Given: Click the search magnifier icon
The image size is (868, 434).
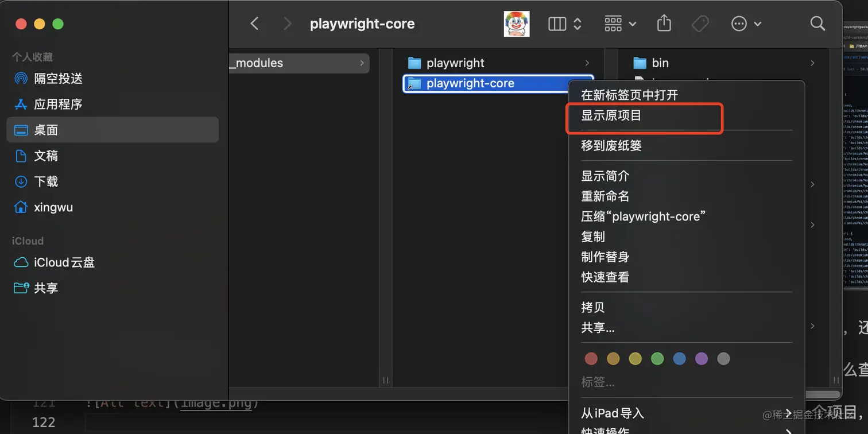Looking at the screenshot, I should click(817, 24).
